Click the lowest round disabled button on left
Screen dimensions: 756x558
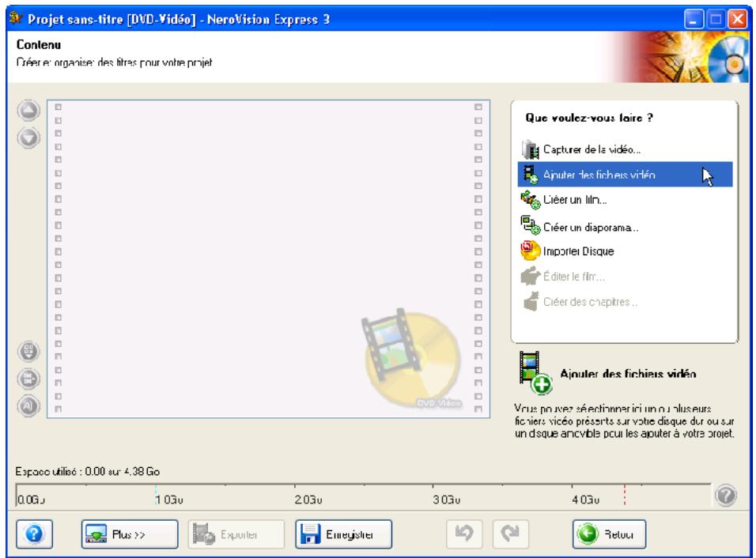[29, 406]
